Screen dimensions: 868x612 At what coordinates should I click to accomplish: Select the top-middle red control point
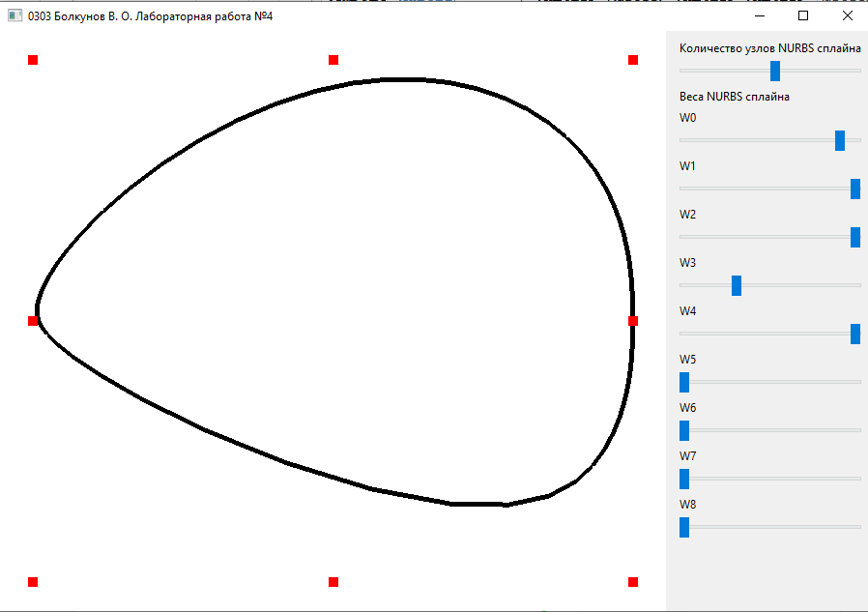pos(333,60)
